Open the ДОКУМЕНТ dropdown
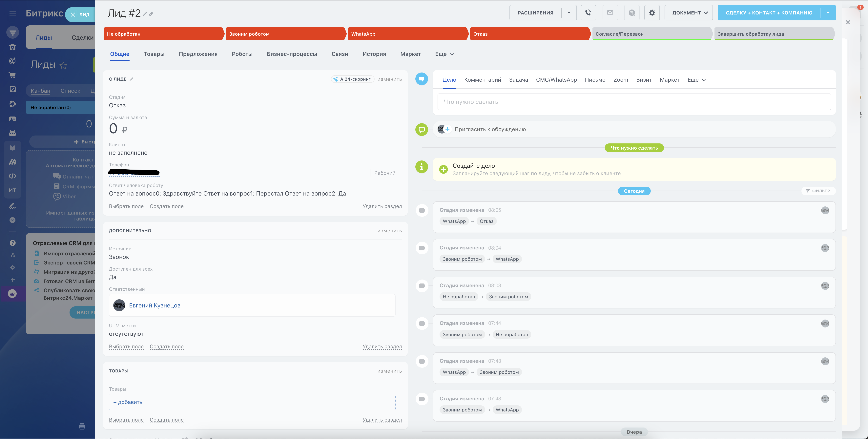868x439 pixels. click(689, 13)
